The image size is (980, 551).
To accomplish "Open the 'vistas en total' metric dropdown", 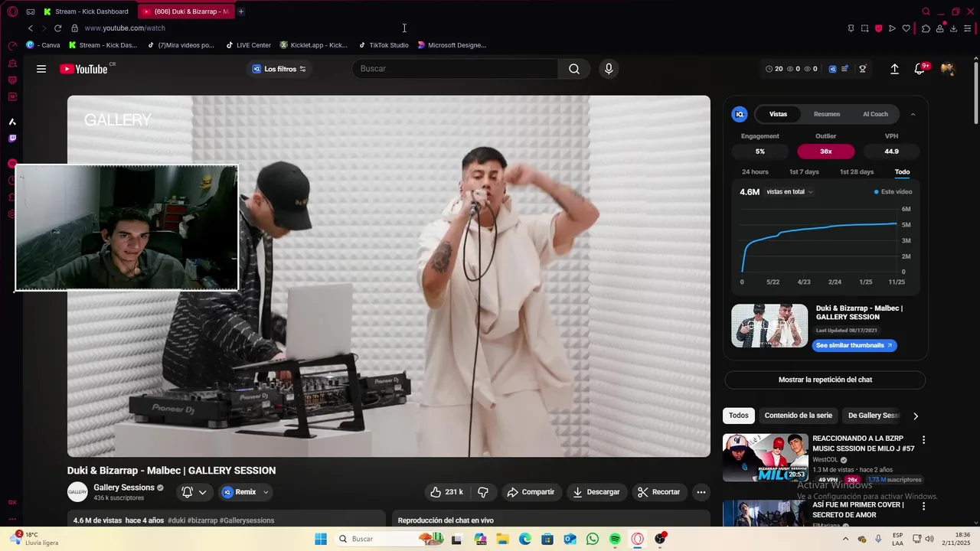I will click(x=789, y=192).
